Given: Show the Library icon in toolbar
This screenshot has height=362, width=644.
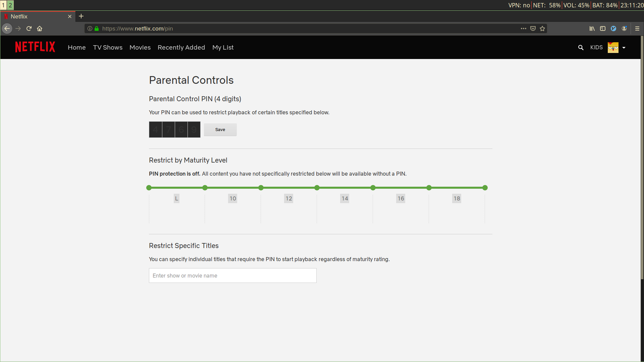Looking at the screenshot, I should point(592,28).
